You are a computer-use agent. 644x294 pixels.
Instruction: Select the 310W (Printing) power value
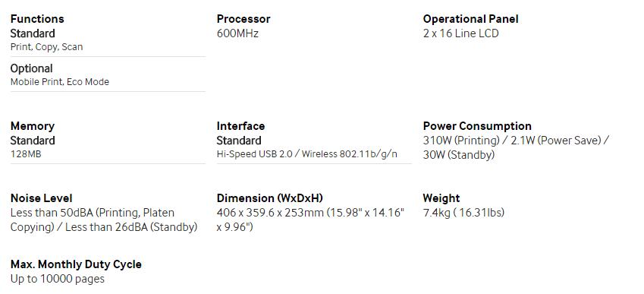(461, 141)
